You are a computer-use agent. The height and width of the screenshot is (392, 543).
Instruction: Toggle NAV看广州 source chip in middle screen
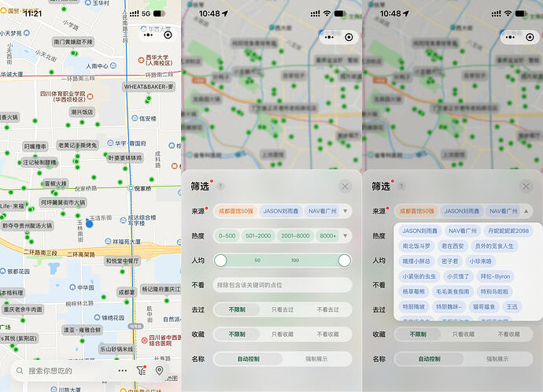[323, 211]
